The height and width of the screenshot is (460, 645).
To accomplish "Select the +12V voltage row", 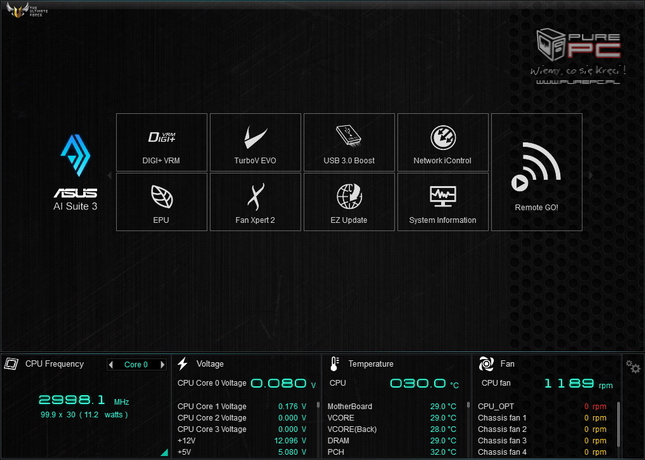I will 242,441.
